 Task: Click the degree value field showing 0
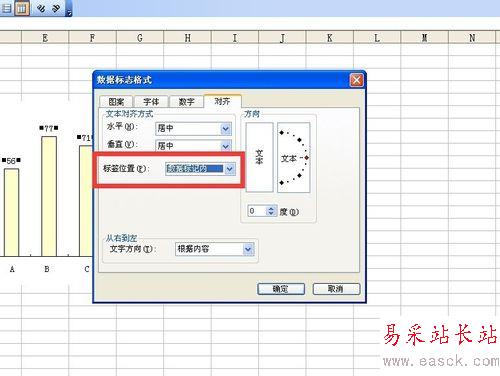(257, 211)
